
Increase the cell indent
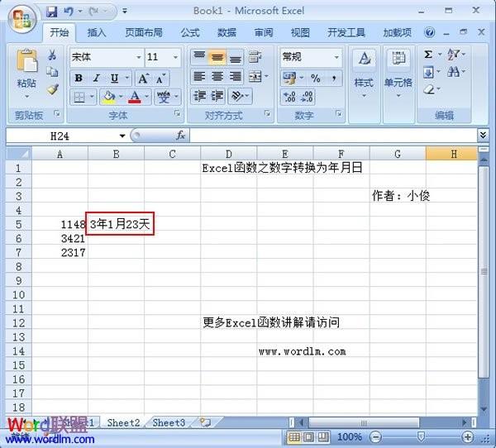pyautogui.click(x=217, y=96)
